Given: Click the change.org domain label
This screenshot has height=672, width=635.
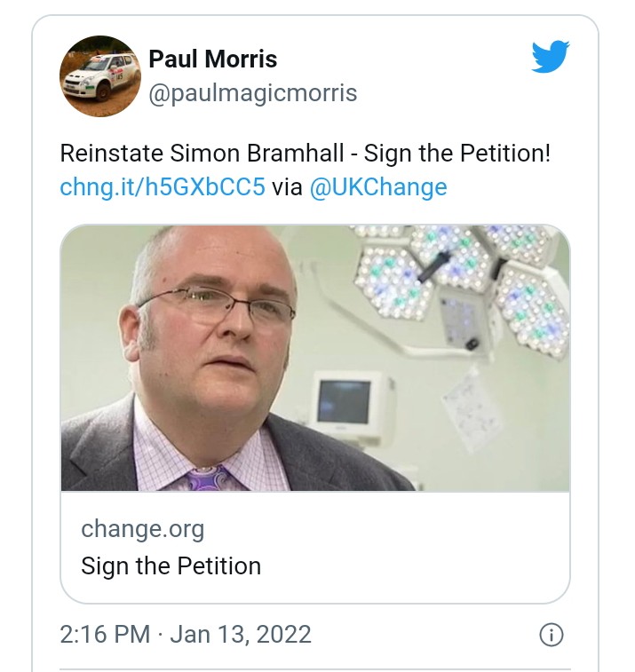Looking at the screenshot, I should (x=142, y=530).
